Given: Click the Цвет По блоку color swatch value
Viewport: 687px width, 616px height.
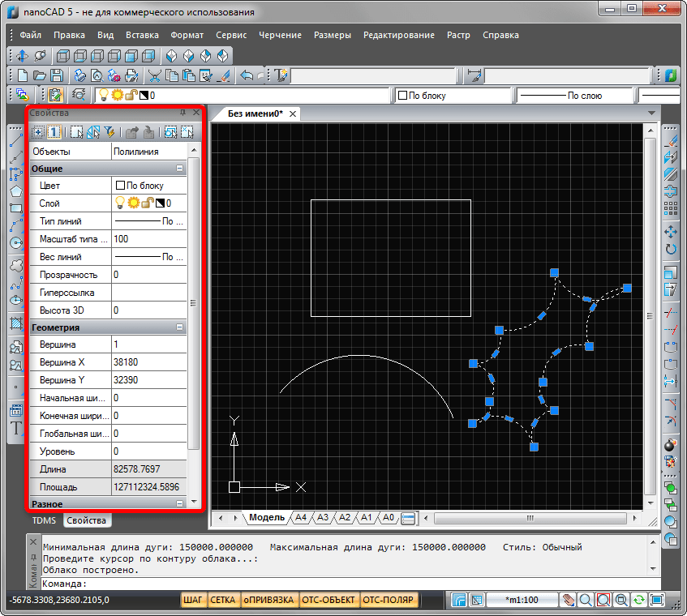Looking at the screenshot, I should [x=149, y=186].
